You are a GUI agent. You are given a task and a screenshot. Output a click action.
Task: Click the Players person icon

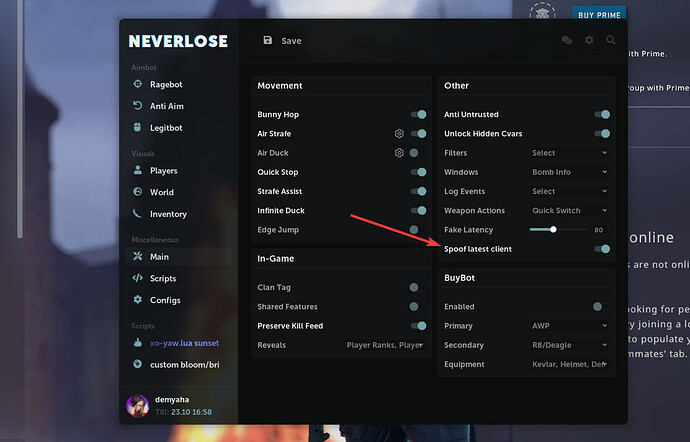tap(138, 170)
